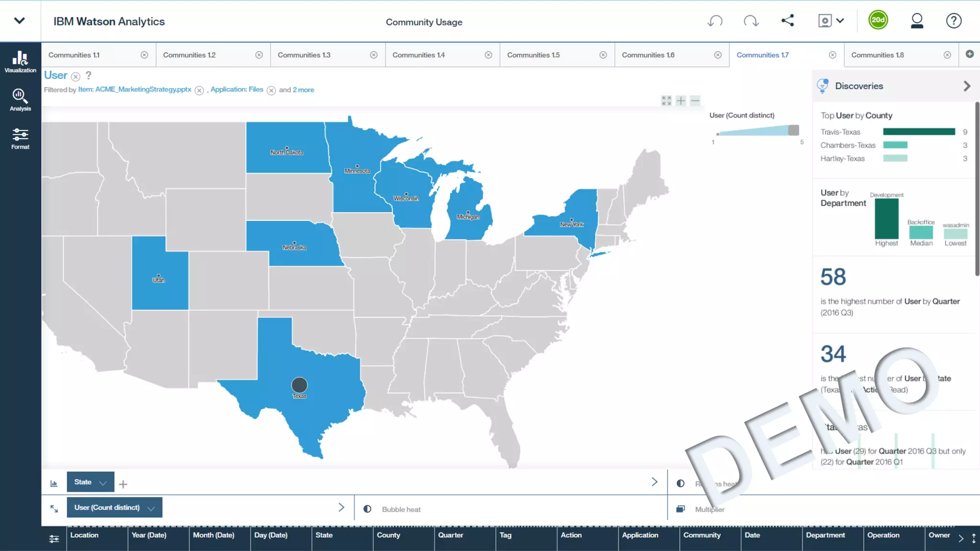This screenshot has height=551, width=980.
Task: Close the Communities 1.4 tab
Action: 488,55
